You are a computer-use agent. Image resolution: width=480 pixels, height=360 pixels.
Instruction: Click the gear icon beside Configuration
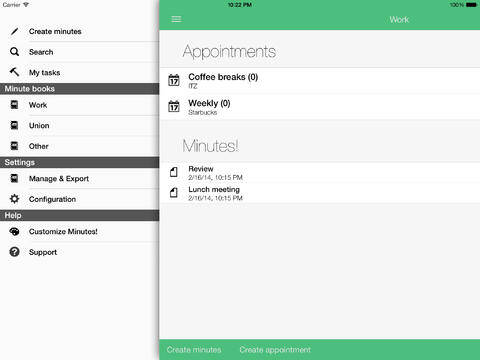point(14,199)
